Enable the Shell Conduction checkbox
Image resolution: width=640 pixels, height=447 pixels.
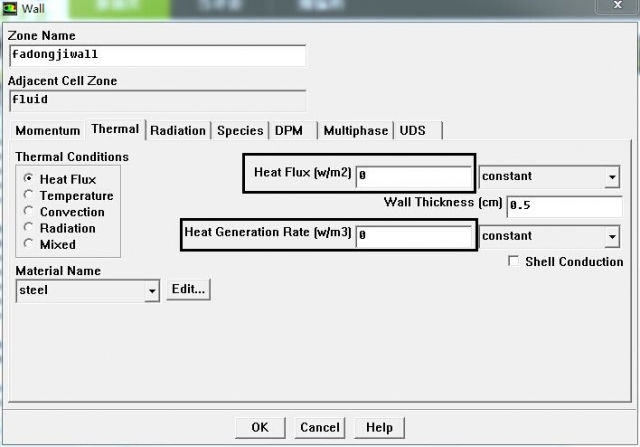coord(514,262)
